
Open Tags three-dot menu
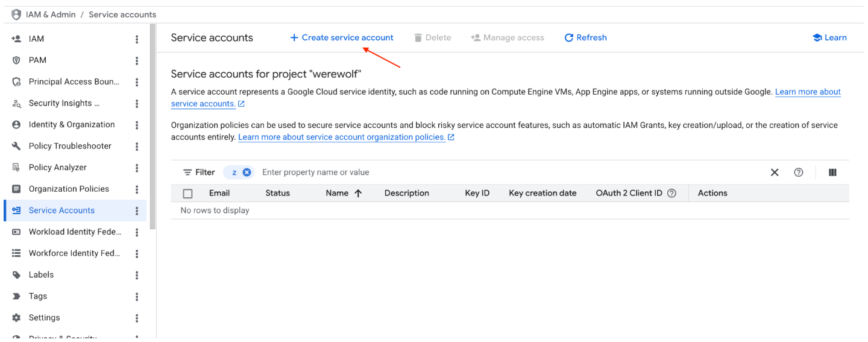point(137,297)
